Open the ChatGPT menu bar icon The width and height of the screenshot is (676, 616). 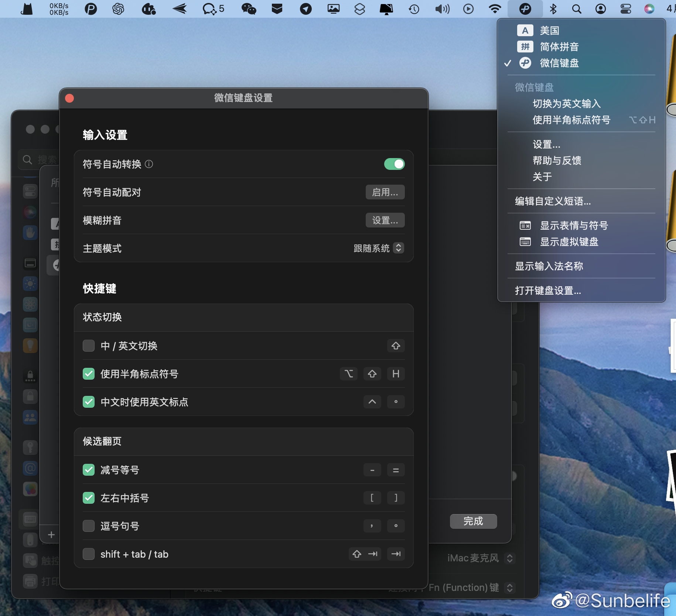click(118, 9)
